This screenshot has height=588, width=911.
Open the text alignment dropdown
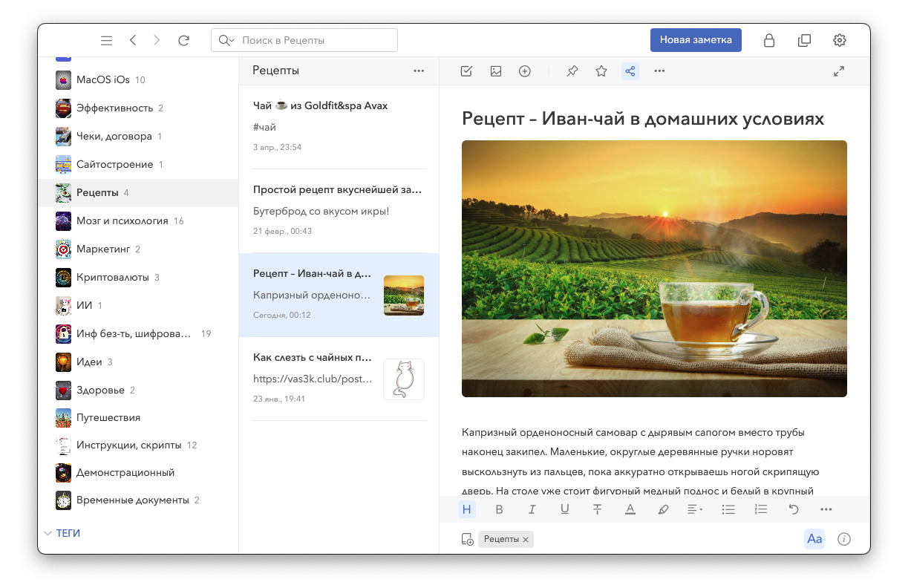tap(695, 509)
